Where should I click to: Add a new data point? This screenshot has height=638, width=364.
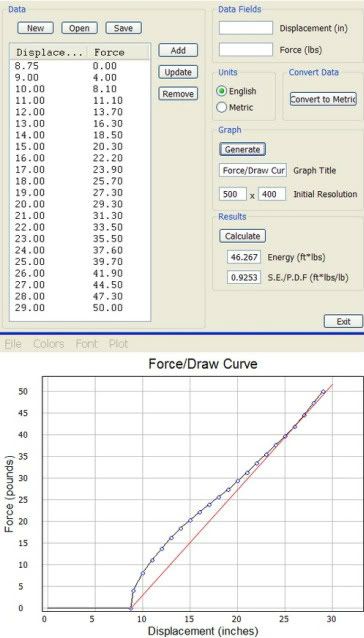coord(178,50)
